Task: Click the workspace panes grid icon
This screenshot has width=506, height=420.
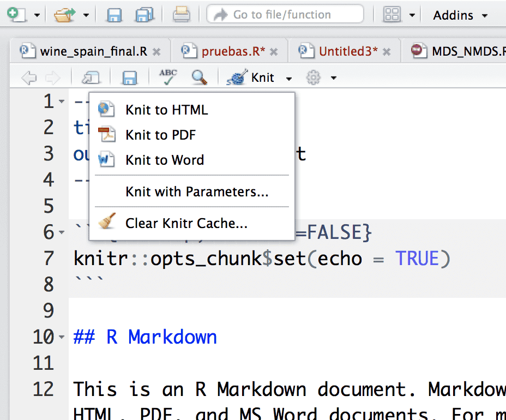Action: (x=391, y=15)
